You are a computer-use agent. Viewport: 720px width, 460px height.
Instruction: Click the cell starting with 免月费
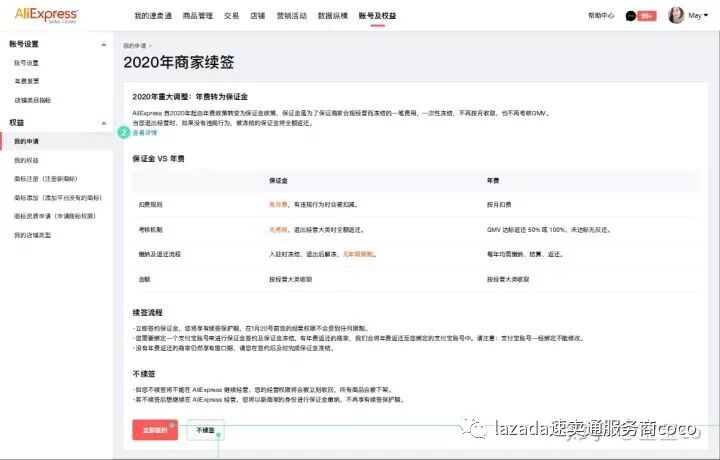pyautogui.click(x=313, y=205)
